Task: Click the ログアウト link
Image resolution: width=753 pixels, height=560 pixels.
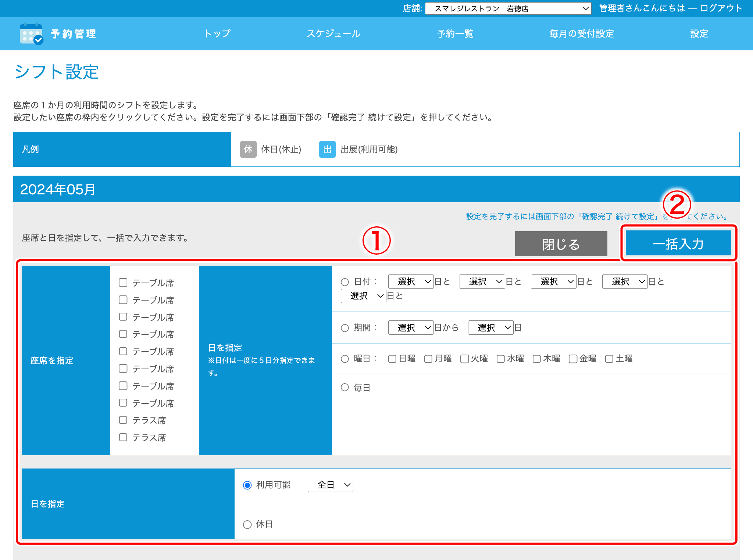Action: pos(721,8)
